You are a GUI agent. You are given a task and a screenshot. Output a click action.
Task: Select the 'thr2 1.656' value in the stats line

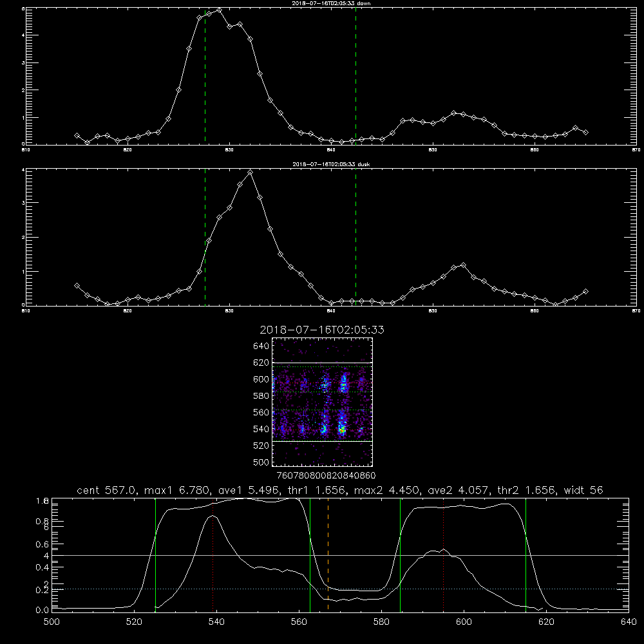click(527, 490)
